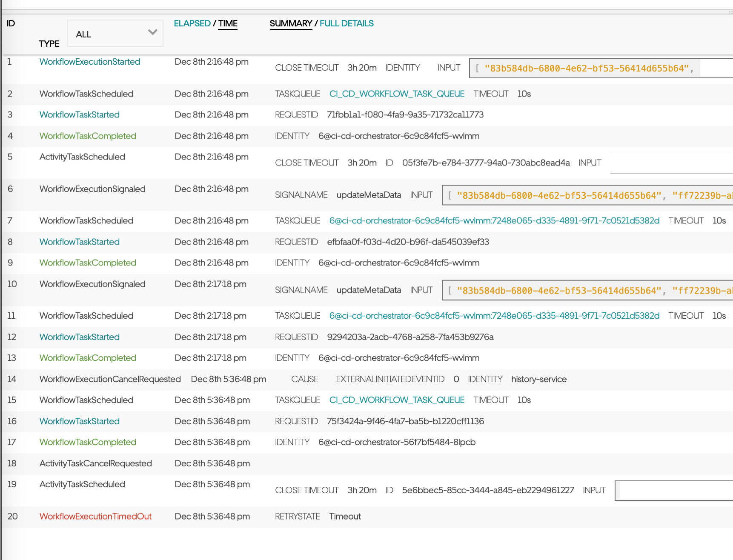733x560 pixels.
Task: Select WorkflowTaskStarted event 16
Action: (x=79, y=421)
